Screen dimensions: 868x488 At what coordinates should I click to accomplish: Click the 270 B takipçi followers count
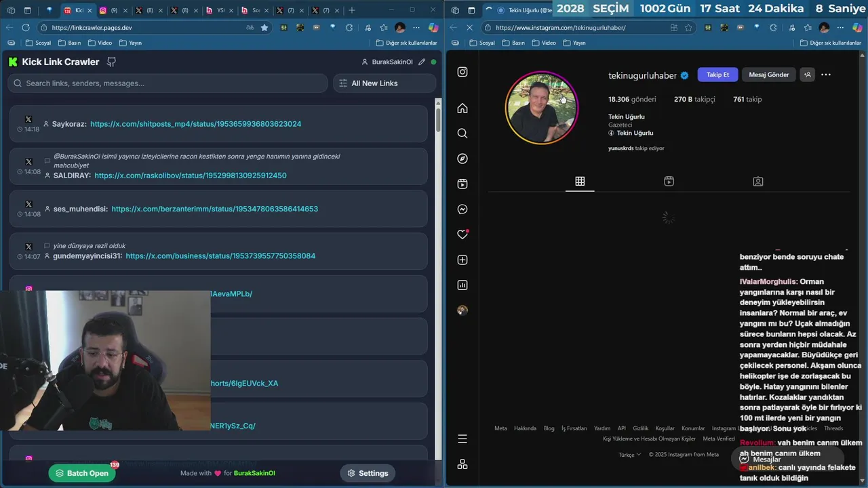tap(694, 99)
